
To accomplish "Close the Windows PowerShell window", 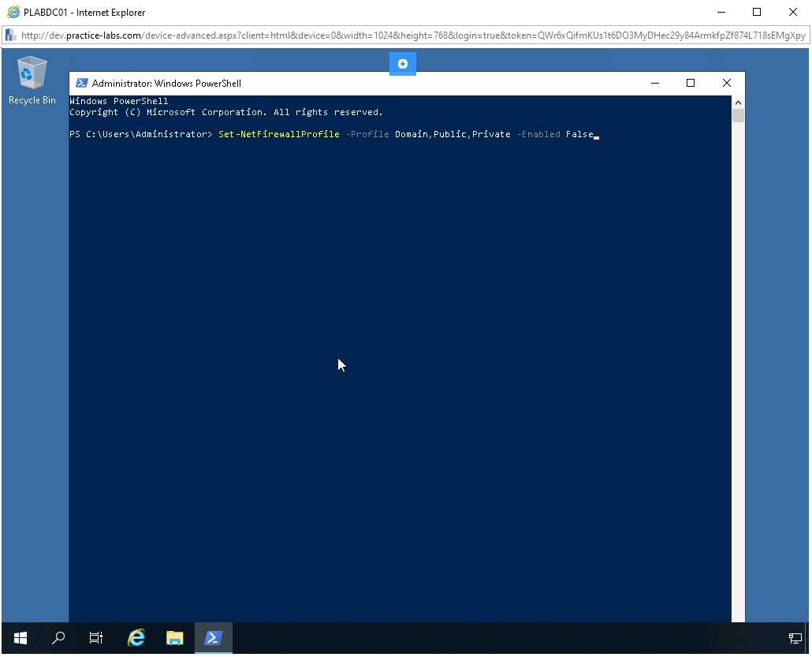I will pyautogui.click(x=726, y=83).
